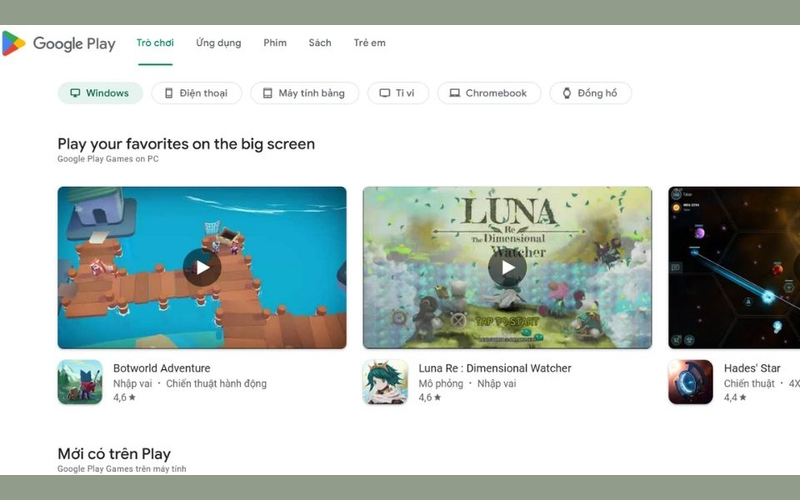The height and width of the screenshot is (500, 800).
Task: Click the Hades' Star game thumbnail
Action: (x=734, y=267)
